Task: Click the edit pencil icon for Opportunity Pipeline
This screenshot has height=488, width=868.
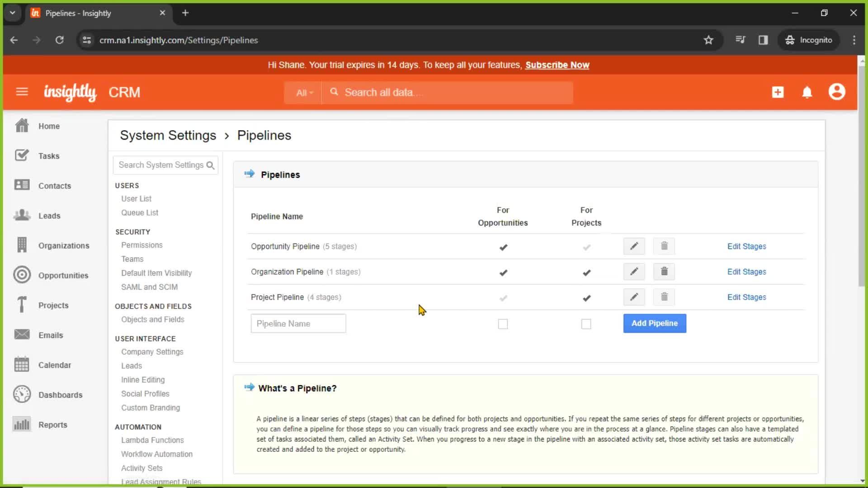Action: 634,245
